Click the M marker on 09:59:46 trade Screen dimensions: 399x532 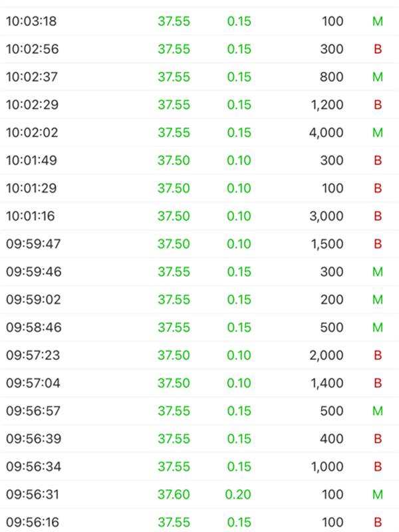tap(378, 272)
